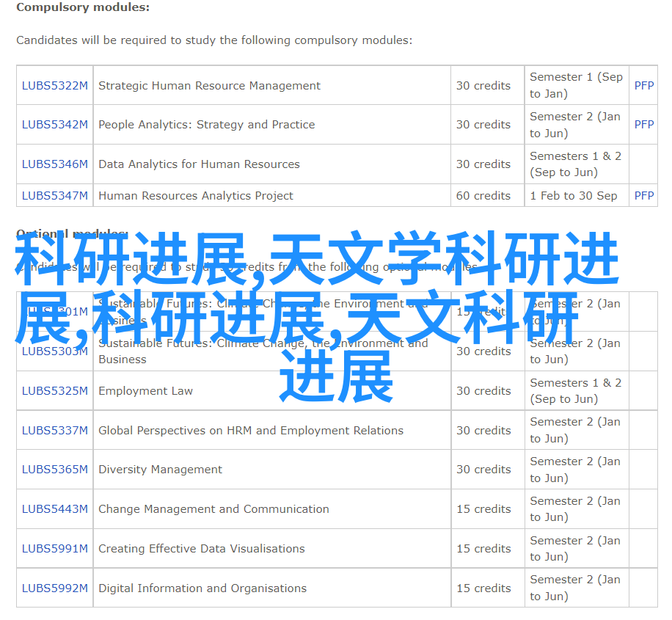Screen dimensions: 672x620
Task: Open the LUBS5337M module link
Action: coord(55,431)
